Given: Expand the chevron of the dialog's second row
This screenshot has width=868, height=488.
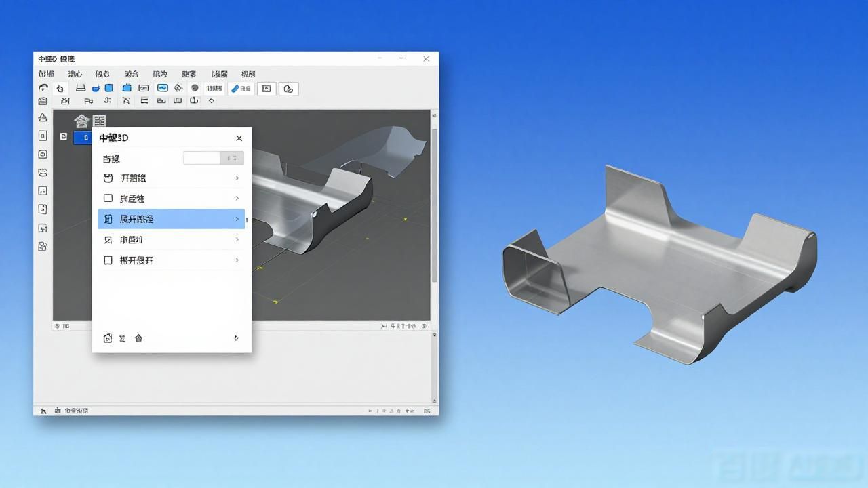Looking at the screenshot, I should point(237,198).
